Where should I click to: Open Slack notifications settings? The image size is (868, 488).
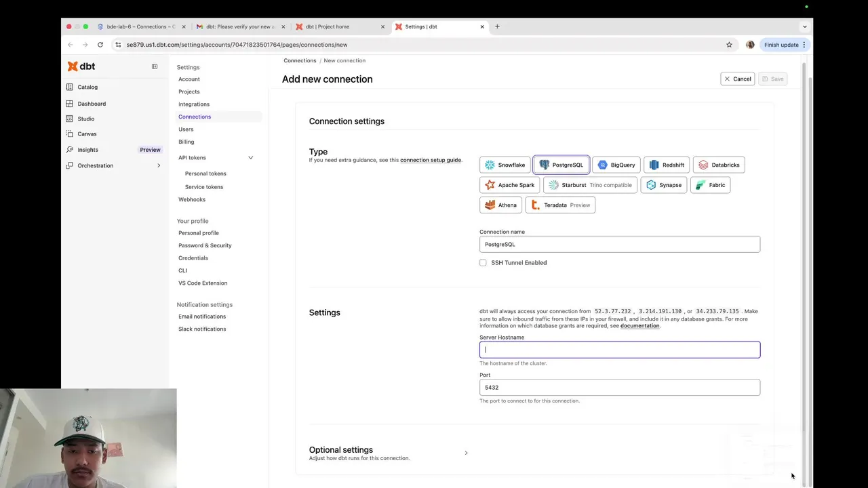(202, 329)
